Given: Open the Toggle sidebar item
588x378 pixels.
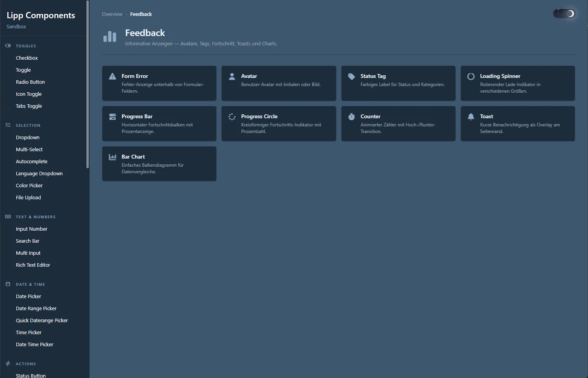Looking at the screenshot, I should tap(23, 70).
